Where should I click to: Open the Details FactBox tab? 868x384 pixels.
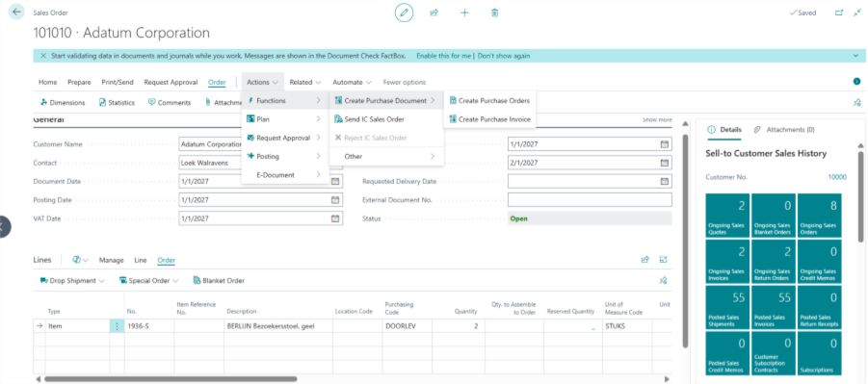point(724,130)
